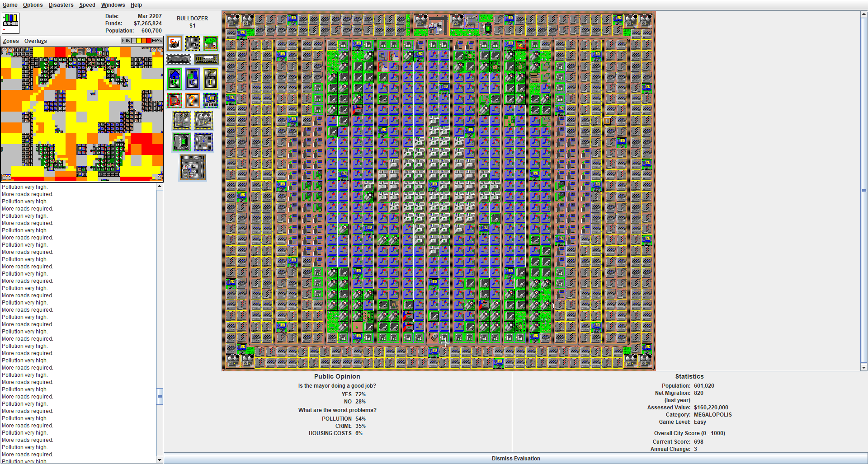Click the gray MIN legend swatch

point(134,41)
